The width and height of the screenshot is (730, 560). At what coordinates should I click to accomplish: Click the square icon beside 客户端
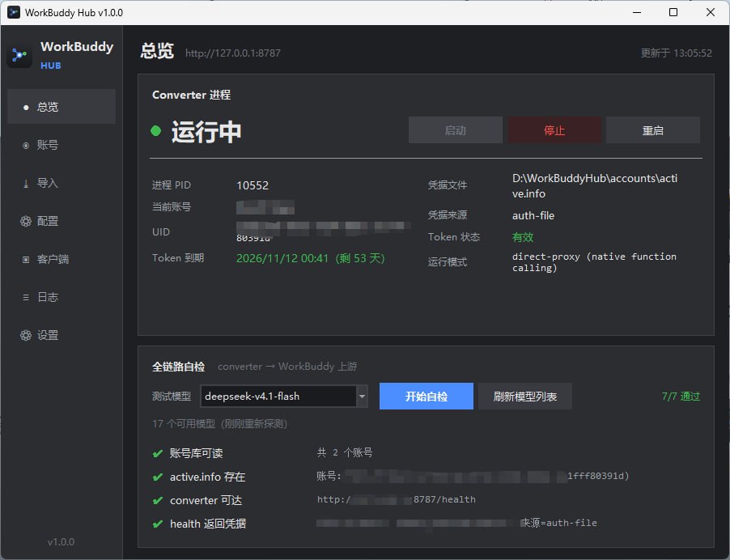[26, 259]
